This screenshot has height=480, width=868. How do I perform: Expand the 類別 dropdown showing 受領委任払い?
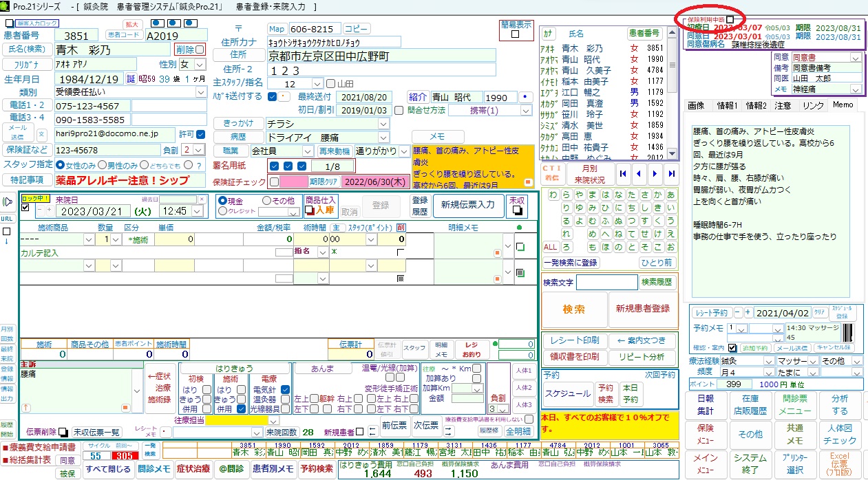tap(201, 91)
